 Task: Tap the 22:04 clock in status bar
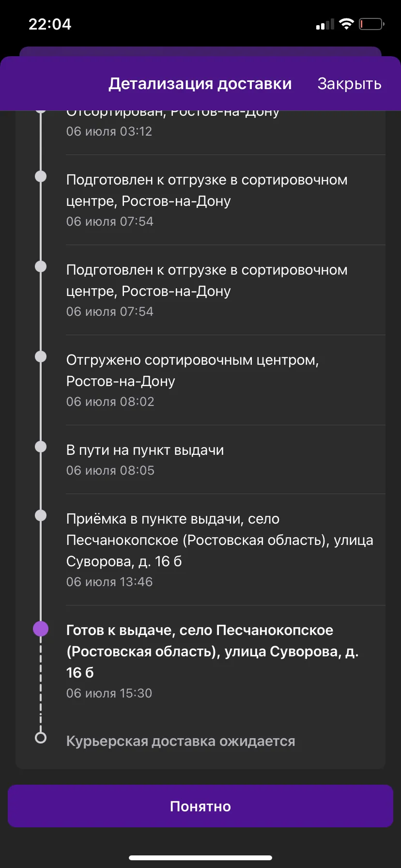(x=50, y=24)
